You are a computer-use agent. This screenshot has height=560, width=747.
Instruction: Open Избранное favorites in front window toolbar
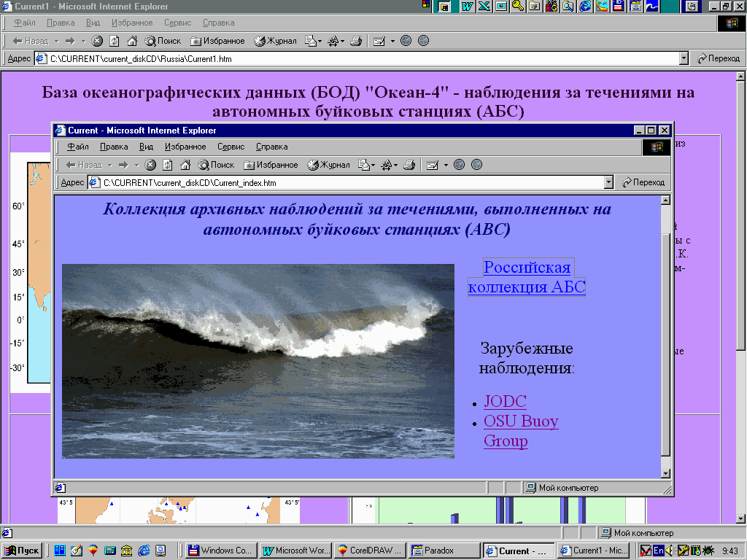[271, 165]
